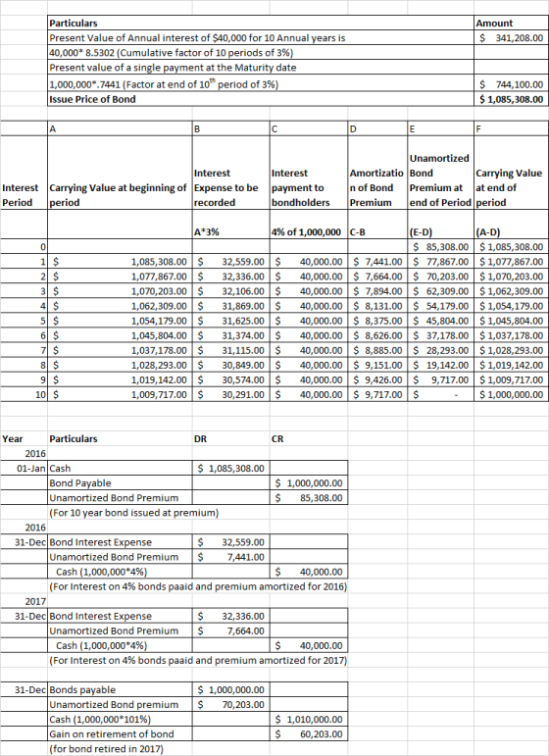Click Interest payment to bondholders header
The width and height of the screenshot is (549, 756).
click(309, 173)
